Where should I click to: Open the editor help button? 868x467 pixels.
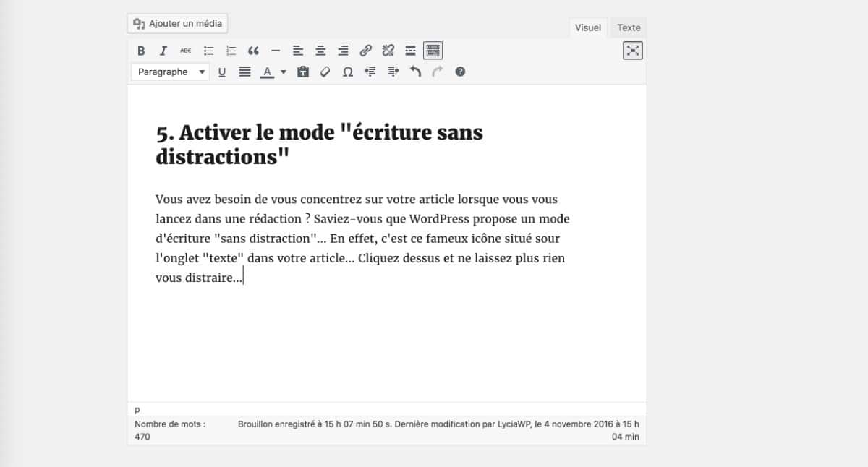[x=459, y=72]
